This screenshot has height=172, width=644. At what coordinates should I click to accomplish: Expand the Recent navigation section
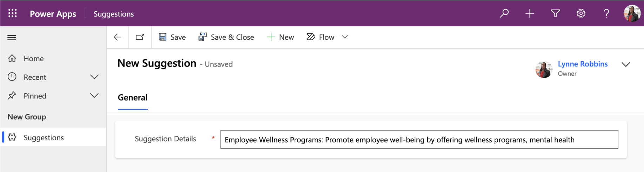pos(94,77)
